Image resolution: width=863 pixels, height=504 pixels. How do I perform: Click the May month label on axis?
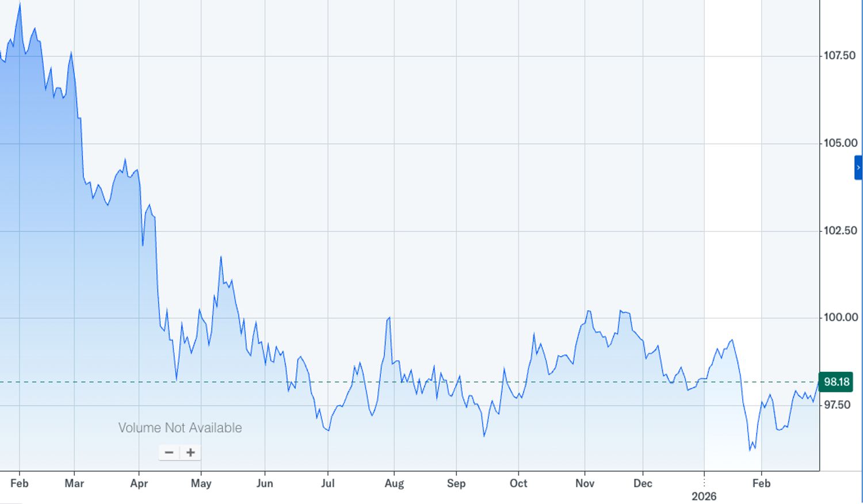click(201, 483)
